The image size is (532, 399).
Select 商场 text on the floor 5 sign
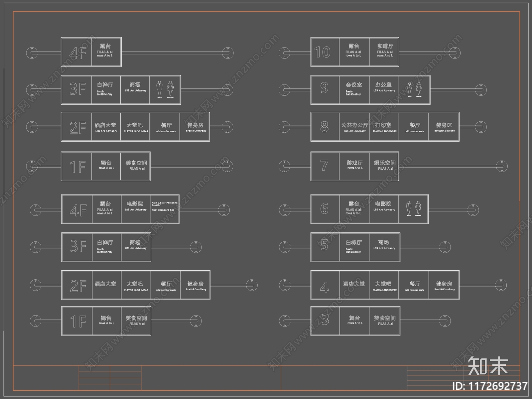(x=383, y=242)
